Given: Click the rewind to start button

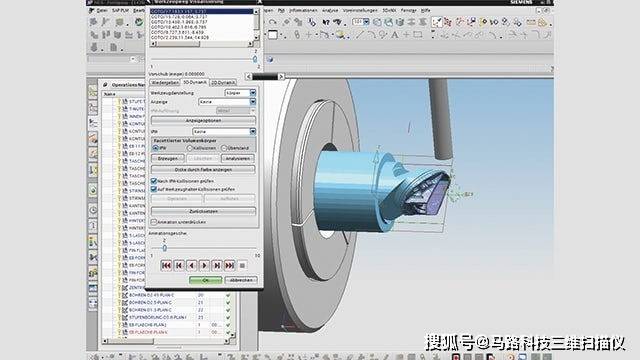Looking at the screenshot, I should [x=166, y=266].
